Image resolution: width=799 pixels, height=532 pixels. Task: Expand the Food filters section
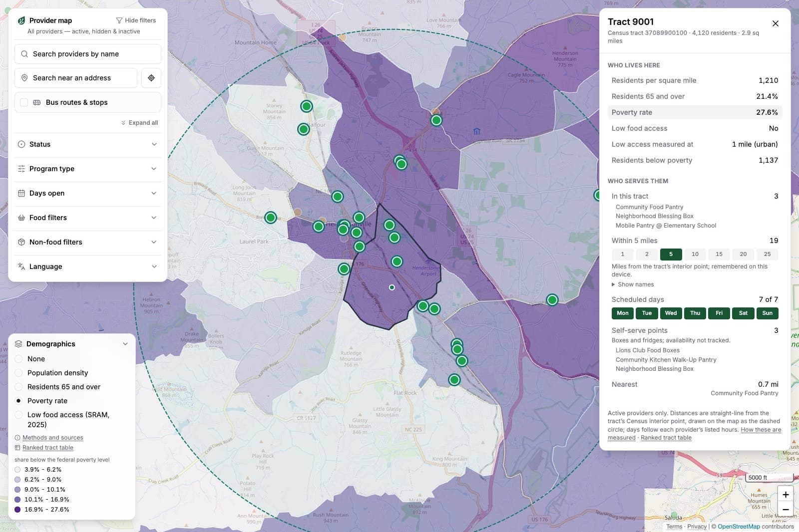pos(88,218)
